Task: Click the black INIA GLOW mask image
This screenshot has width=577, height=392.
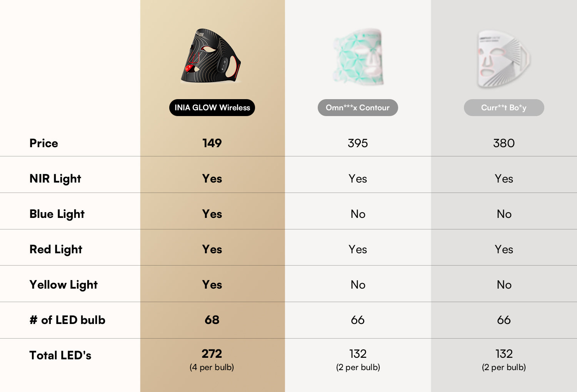Action: tap(211, 56)
